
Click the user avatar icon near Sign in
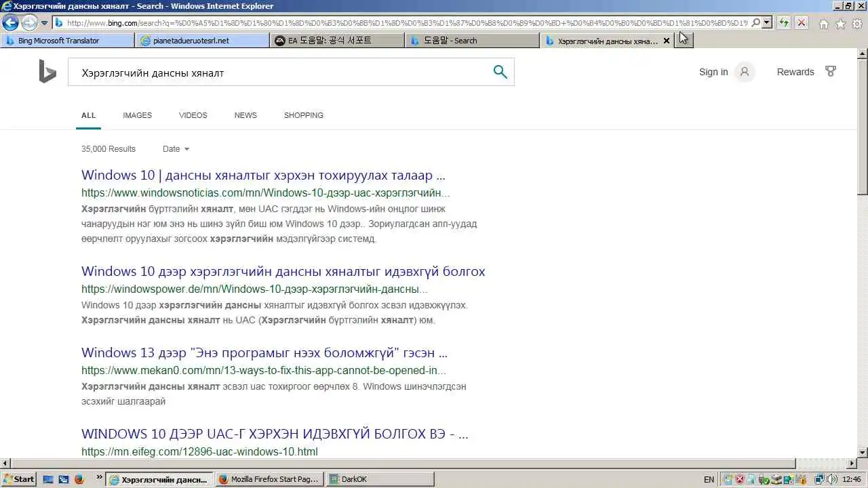745,72
